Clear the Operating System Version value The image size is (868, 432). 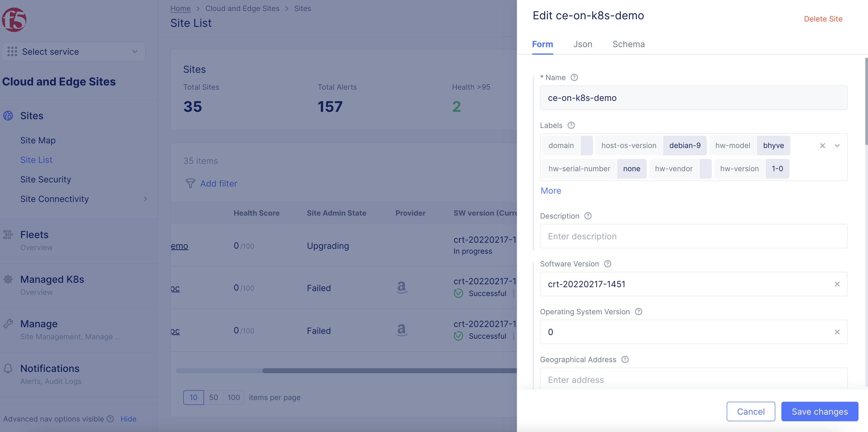[x=837, y=332]
